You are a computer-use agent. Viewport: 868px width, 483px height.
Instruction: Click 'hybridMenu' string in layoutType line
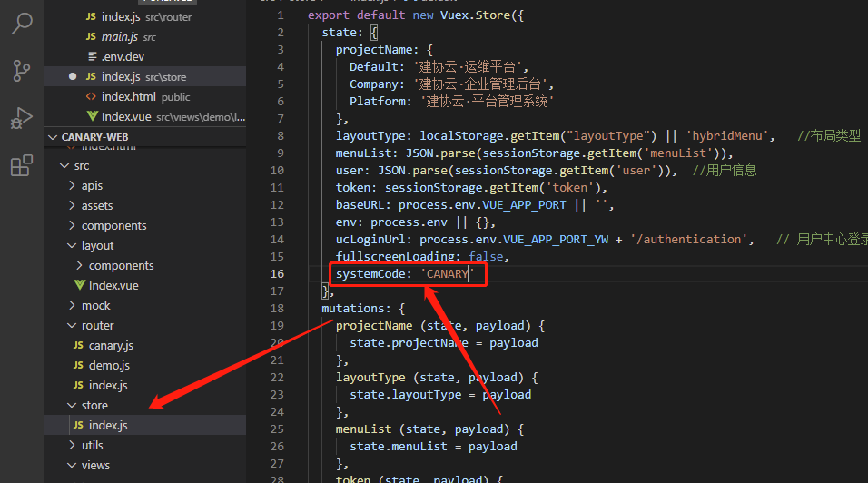coord(727,136)
